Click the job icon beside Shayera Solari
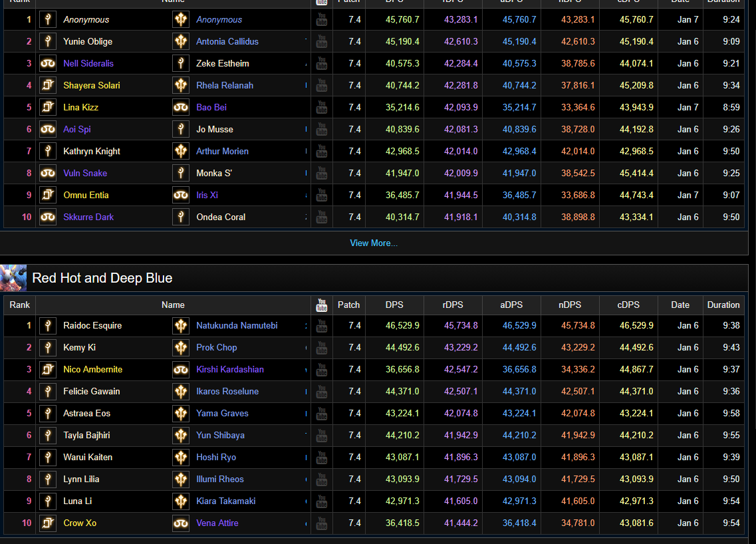This screenshot has width=756, height=544. point(48,85)
